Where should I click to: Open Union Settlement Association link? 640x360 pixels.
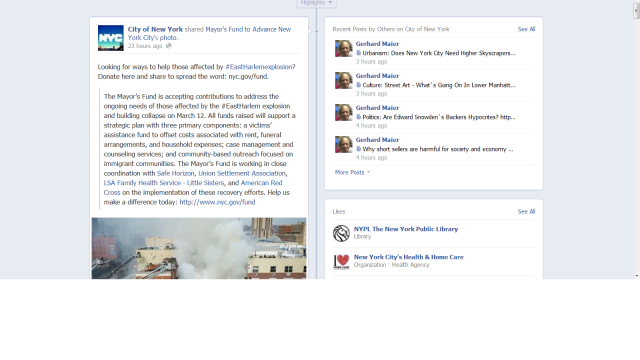click(x=242, y=173)
